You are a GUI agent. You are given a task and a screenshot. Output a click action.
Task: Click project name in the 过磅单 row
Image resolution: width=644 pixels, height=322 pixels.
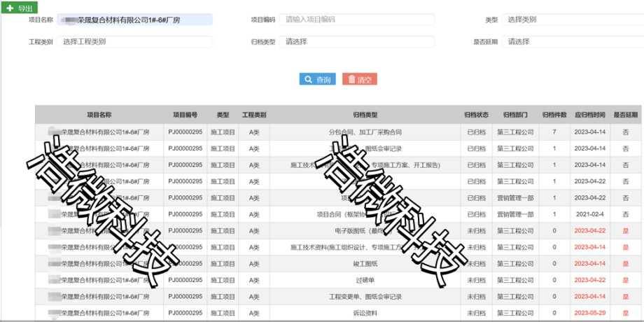[99, 280]
